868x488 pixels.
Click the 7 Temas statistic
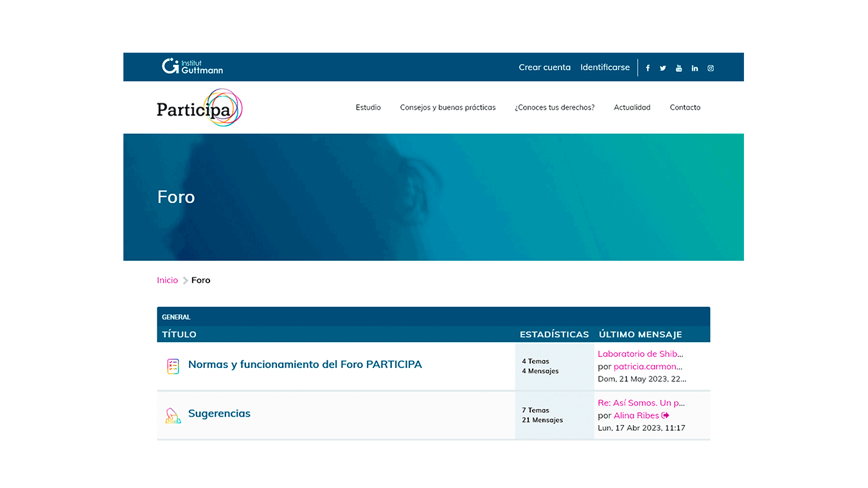535,410
